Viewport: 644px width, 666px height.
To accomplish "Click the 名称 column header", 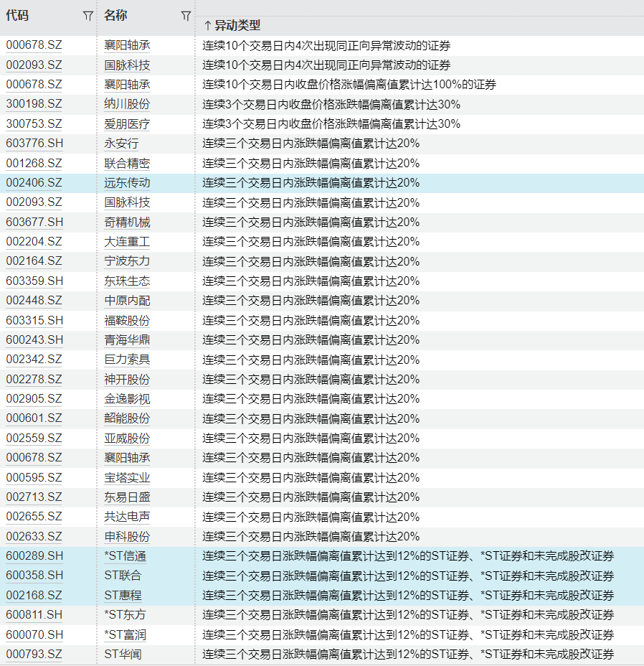I will click(x=115, y=16).
